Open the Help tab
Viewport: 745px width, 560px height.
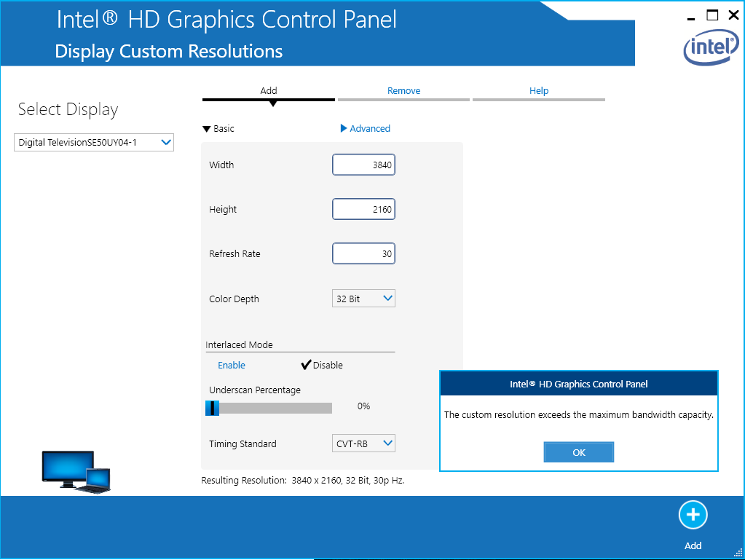click(539, 92)
